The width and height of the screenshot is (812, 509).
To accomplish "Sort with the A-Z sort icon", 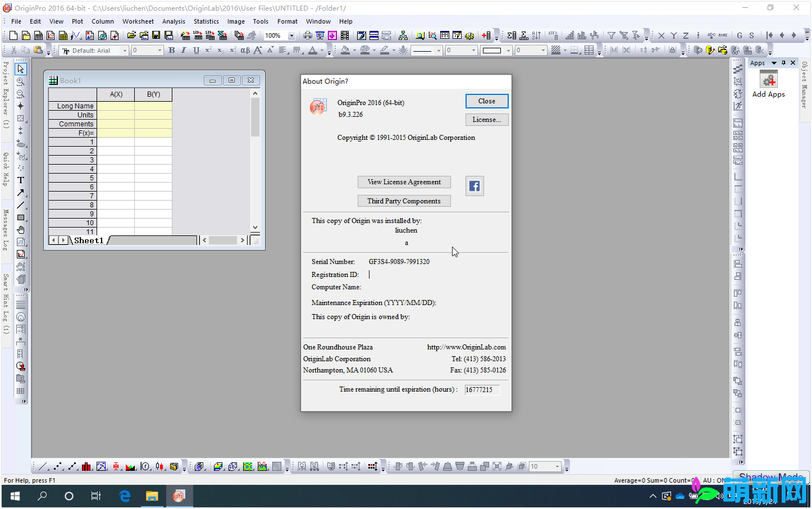I will (x=536, y=35).
